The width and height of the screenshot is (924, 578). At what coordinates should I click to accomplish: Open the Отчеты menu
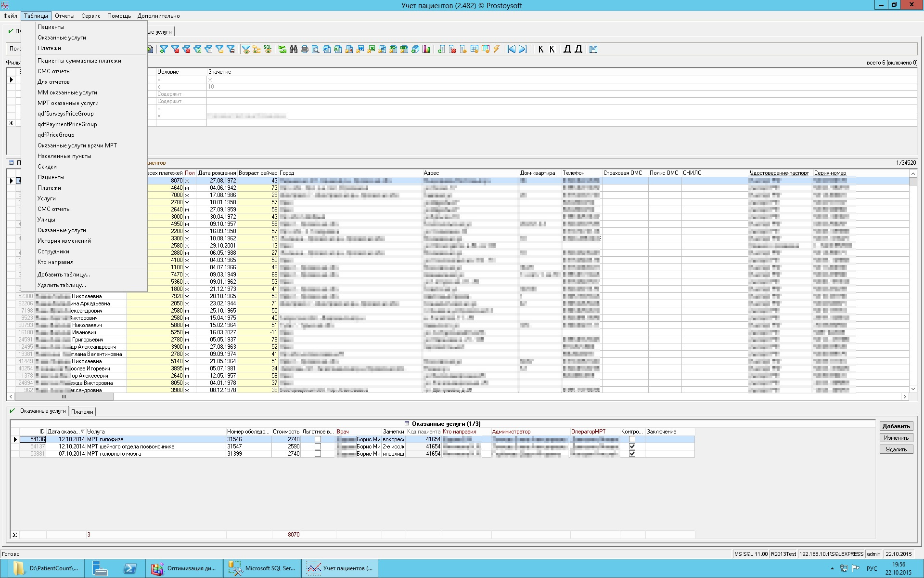[x=64, y=16]
